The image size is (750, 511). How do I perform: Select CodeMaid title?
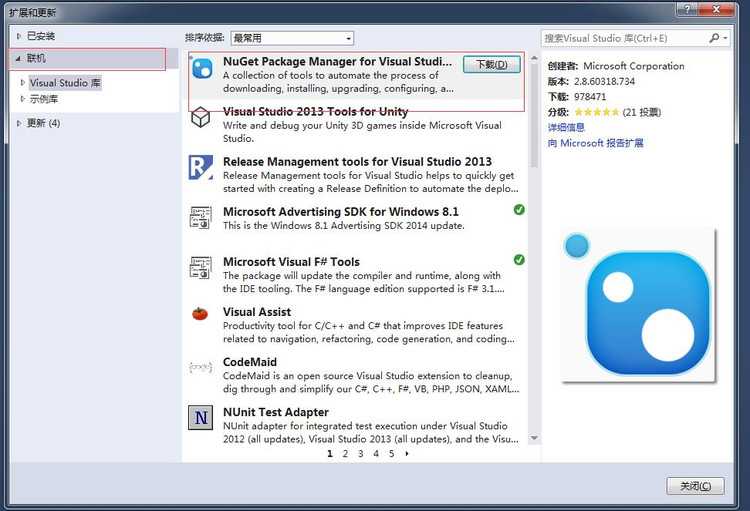click(250, 362)
